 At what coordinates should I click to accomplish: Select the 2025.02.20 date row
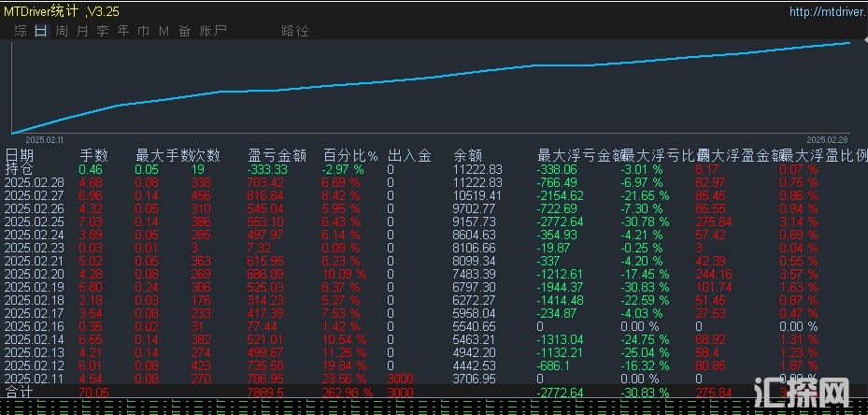(x=35, y=274)
